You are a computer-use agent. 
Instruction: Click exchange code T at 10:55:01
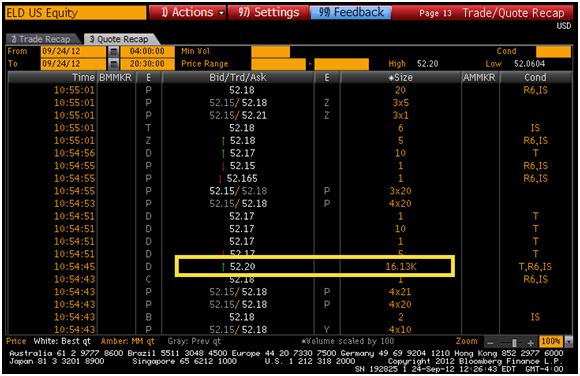148,128
